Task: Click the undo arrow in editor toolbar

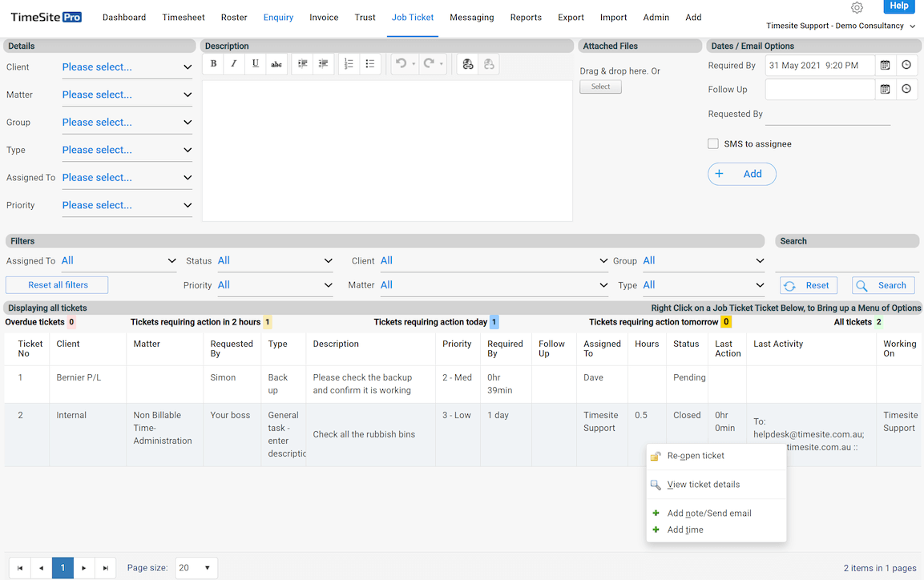Action: (x=401, y=63)
